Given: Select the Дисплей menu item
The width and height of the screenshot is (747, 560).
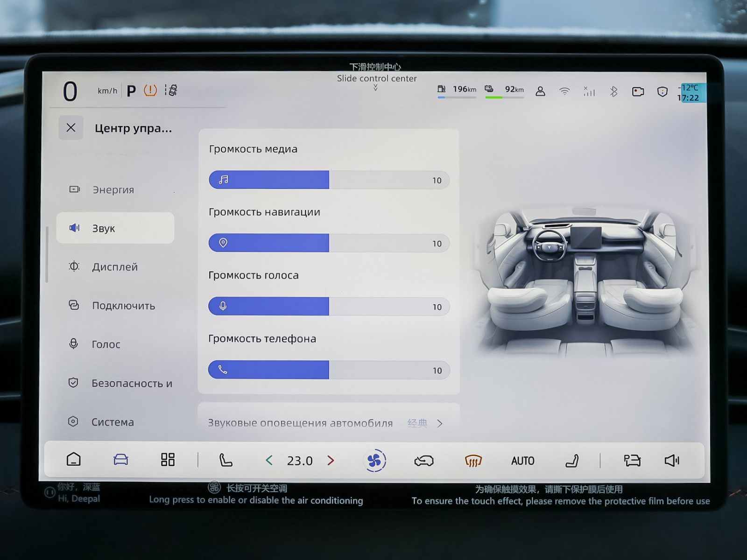Looking at the screenshot, I should 115,267.
